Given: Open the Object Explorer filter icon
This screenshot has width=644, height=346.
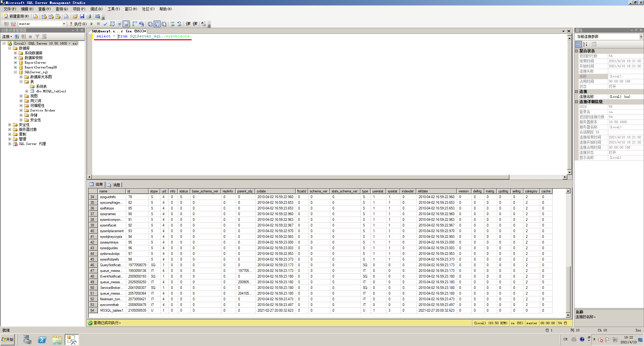Looking at the screenshot, I should pyautogui.click(x=37, y=36).
